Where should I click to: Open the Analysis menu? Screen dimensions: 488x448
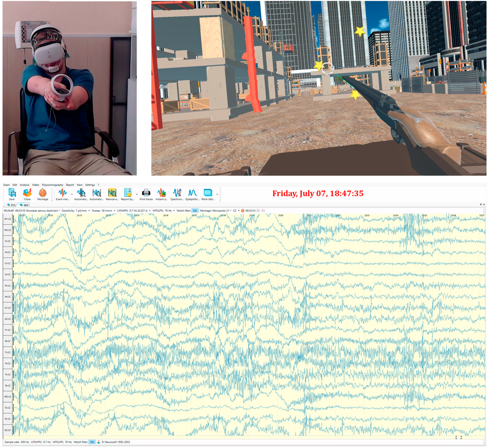24,185
